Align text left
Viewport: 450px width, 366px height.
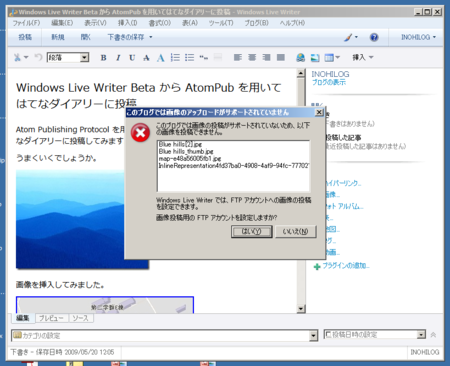click(238, 57)
